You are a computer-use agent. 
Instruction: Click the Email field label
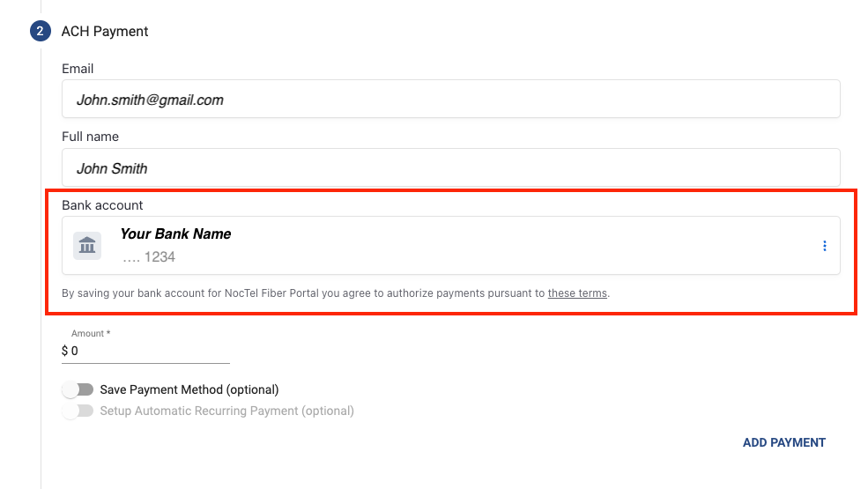78,69
